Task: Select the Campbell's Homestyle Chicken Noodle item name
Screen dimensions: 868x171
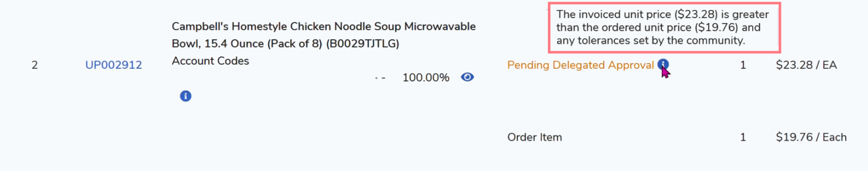Action: (x=323, y=27)
